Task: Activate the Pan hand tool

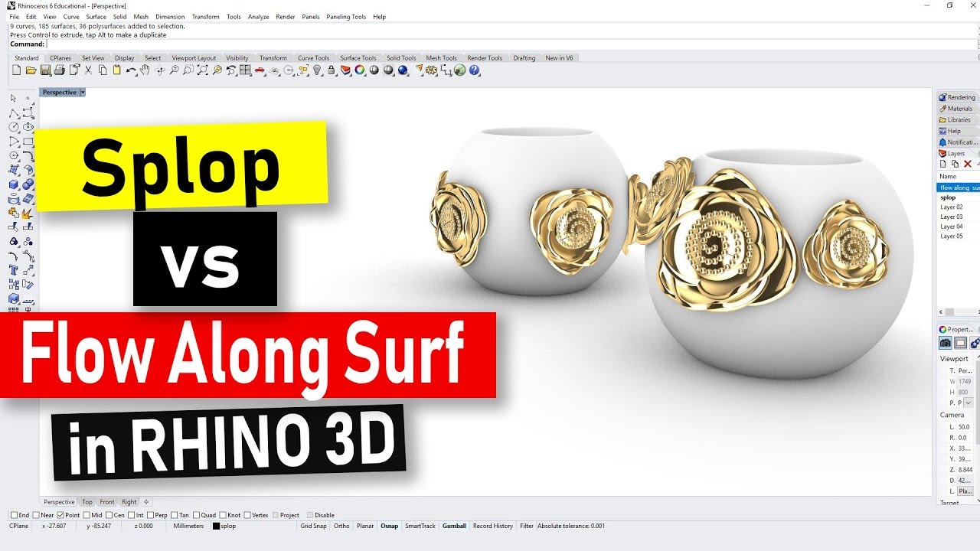Action: pos(145,70)
